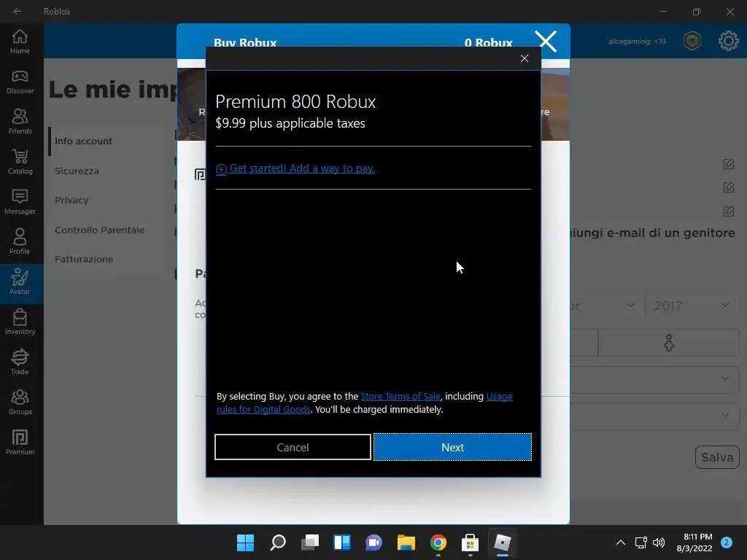Screen dimensions: 747x560
Task: View Profile from the sidebar
Action: [20, 242]
